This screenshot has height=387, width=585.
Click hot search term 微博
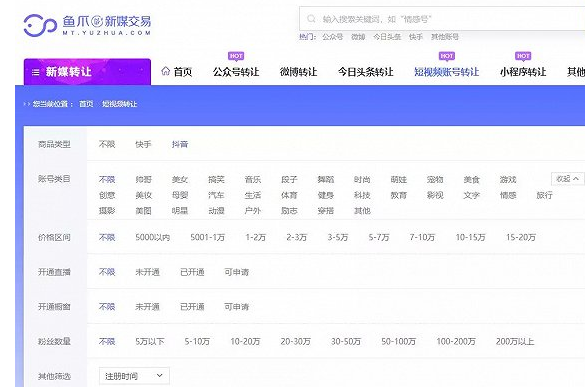point(358,37)
